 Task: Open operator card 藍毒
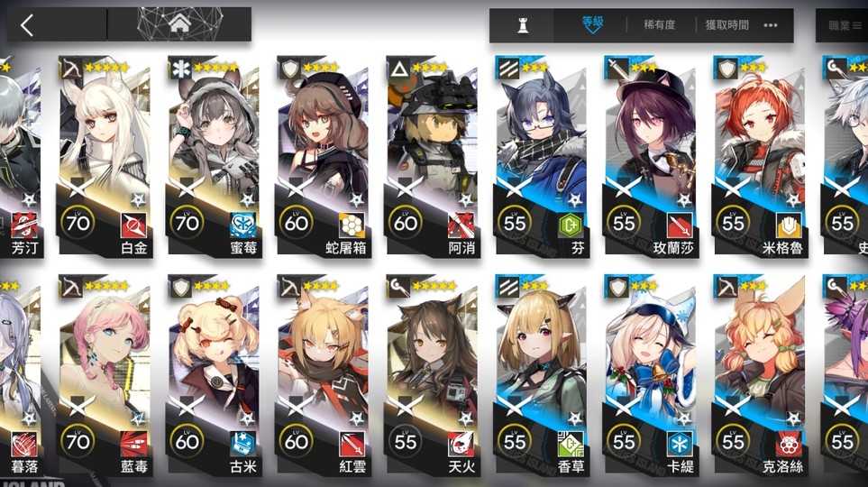104,375
